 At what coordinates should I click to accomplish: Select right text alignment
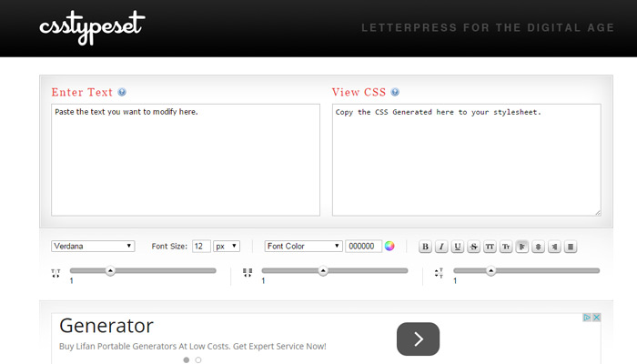(554, 247)
